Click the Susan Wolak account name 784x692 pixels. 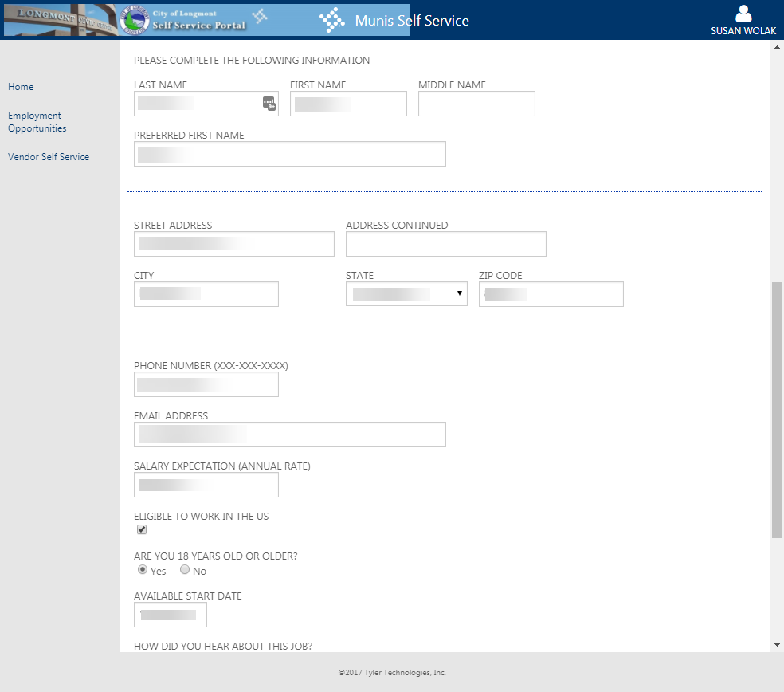click(743, 31)
